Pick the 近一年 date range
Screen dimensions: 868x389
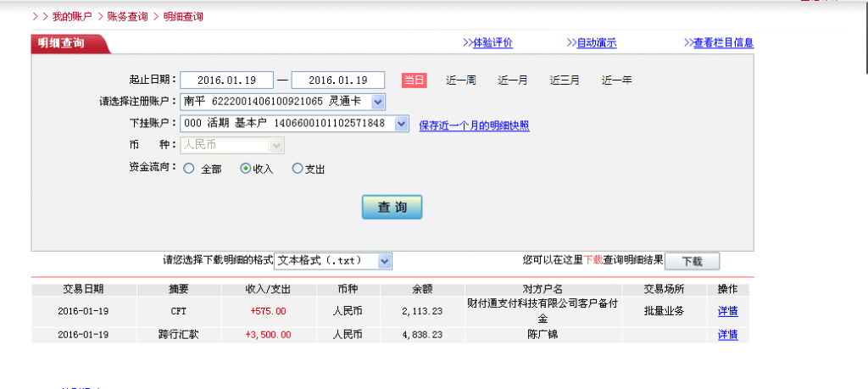[616, 81]
